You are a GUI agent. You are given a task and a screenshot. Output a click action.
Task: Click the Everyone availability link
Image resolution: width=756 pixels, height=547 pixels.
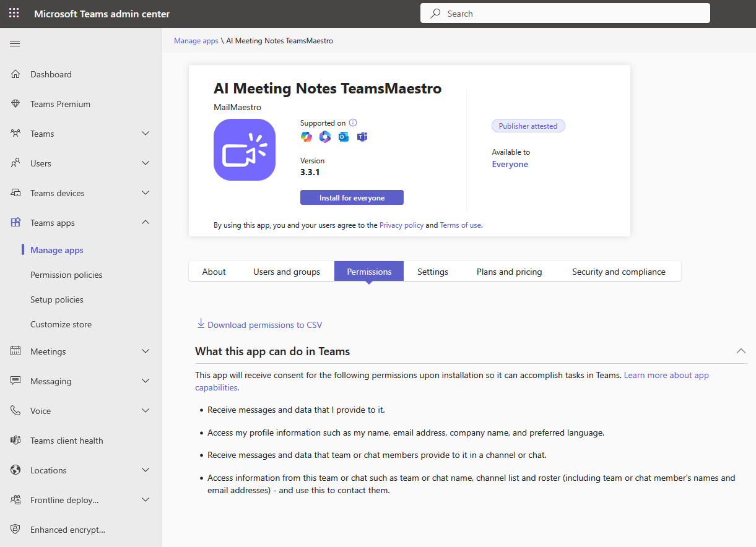pyautogui.click(x=510, y=164)
